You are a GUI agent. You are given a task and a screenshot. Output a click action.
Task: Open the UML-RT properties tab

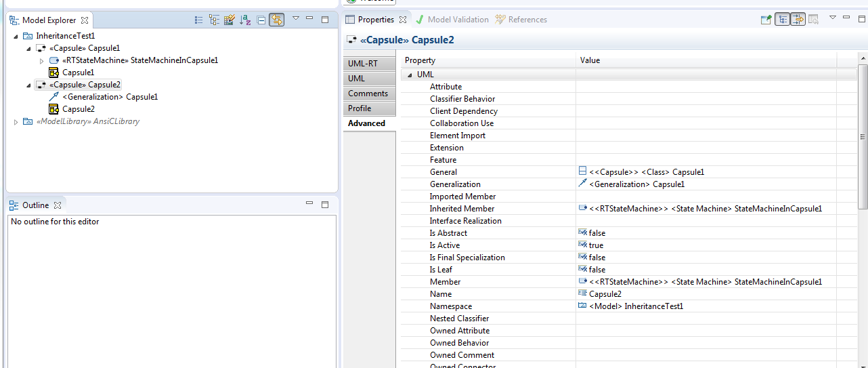pos(363,64)
